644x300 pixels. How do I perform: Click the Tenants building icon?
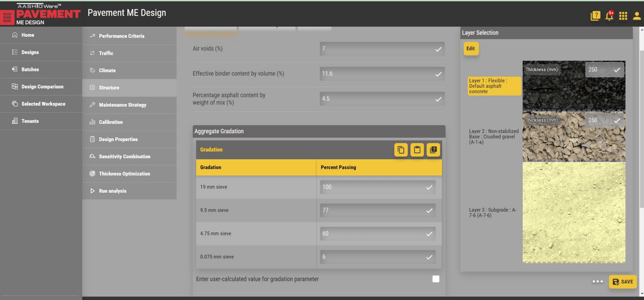tap(15, 121)
